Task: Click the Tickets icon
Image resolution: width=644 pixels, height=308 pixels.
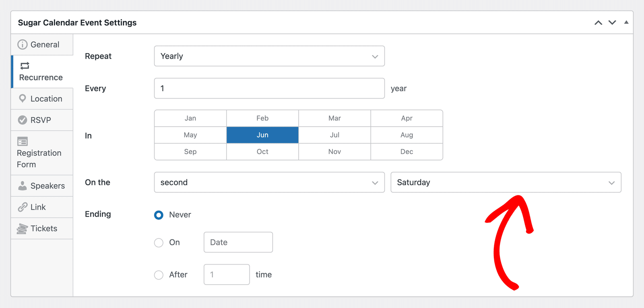Action: (22, 228)
